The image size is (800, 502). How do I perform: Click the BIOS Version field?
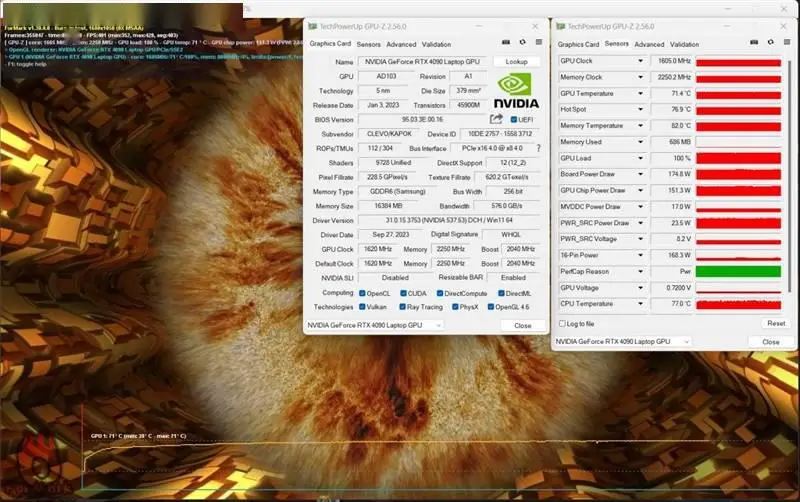coord(422,119)
